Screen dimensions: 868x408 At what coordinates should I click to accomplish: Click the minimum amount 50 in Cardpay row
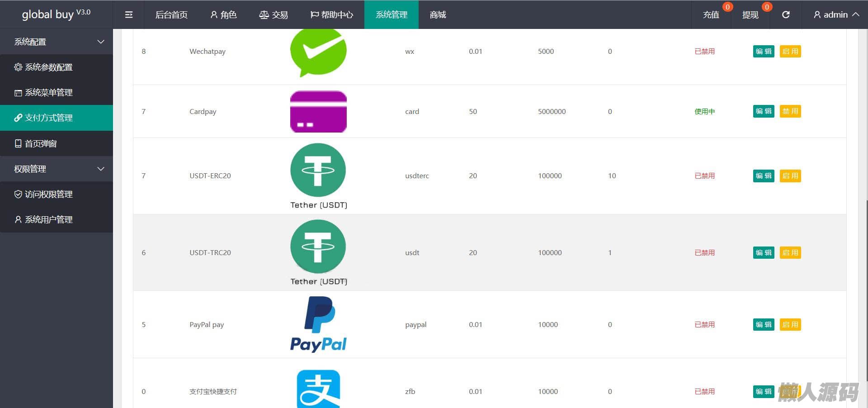point(473,112)
